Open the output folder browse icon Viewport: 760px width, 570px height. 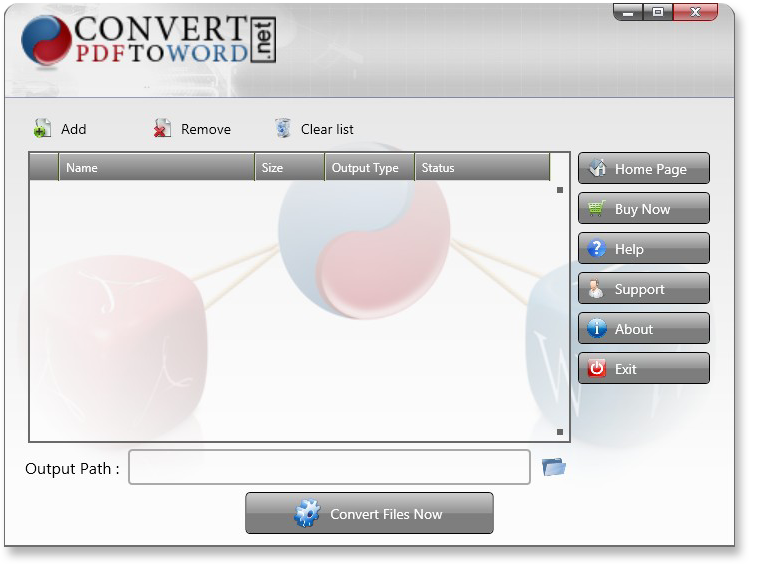[554, 467]
